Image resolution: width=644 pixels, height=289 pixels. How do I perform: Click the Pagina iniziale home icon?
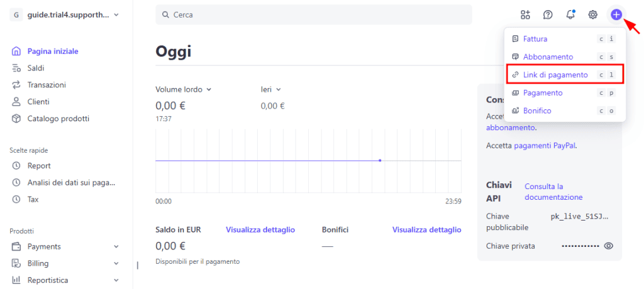pyautogui.click(x=16, y=52)
